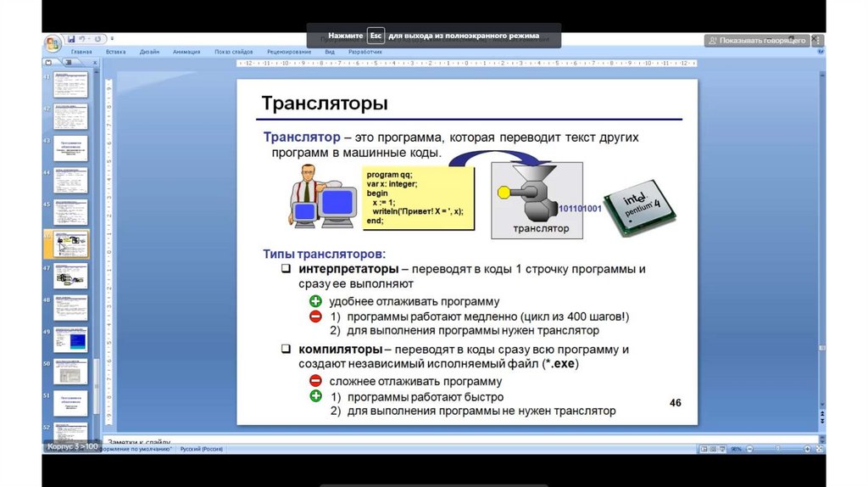868x487 pixels.
Task: Expand the Customize Quick Access Toolbar dropdown
Action: point(112,39)
